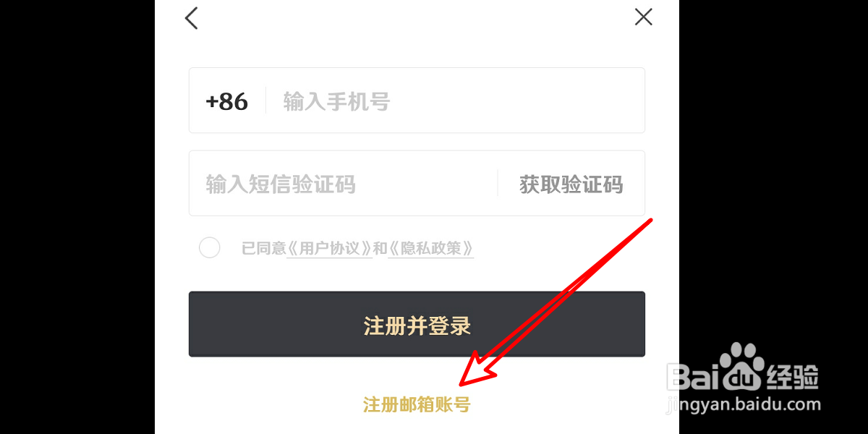Choose 注册邮箱账号 at the bottom
The width and height of the screenshot is (868, 434).
[x=417, y=404]
